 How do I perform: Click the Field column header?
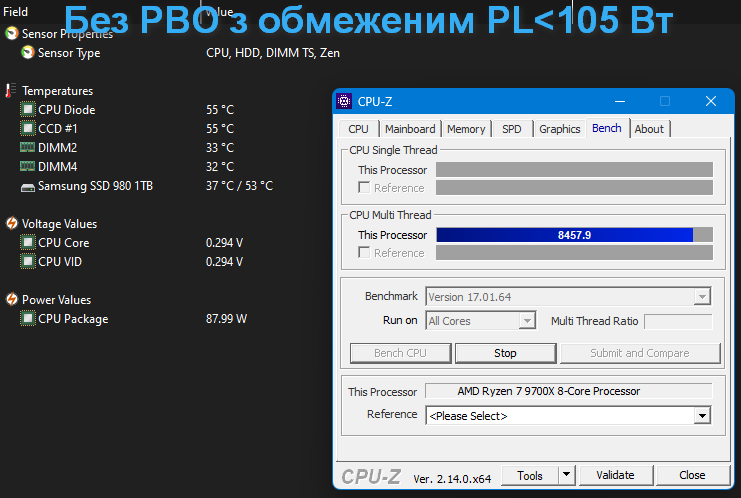coord(16,12)
